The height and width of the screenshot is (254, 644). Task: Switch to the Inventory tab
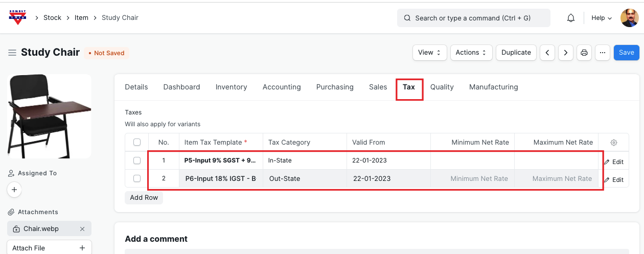[231, 87]
